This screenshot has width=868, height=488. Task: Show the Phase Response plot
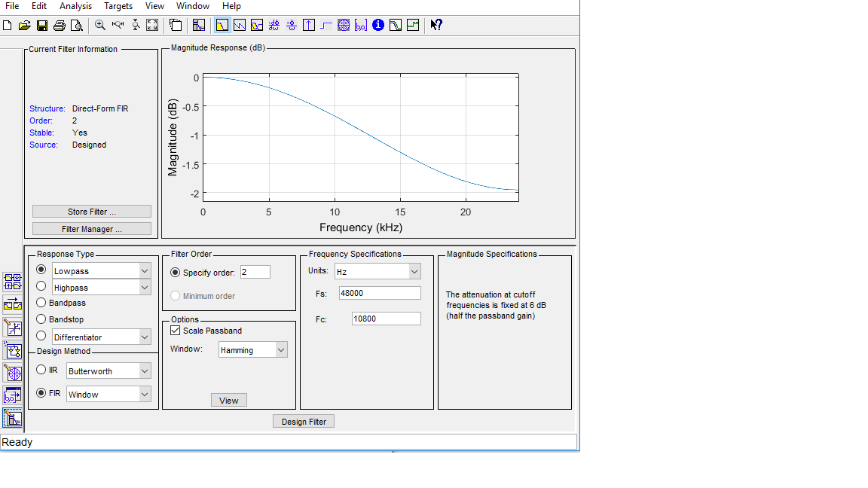(240, 25)
